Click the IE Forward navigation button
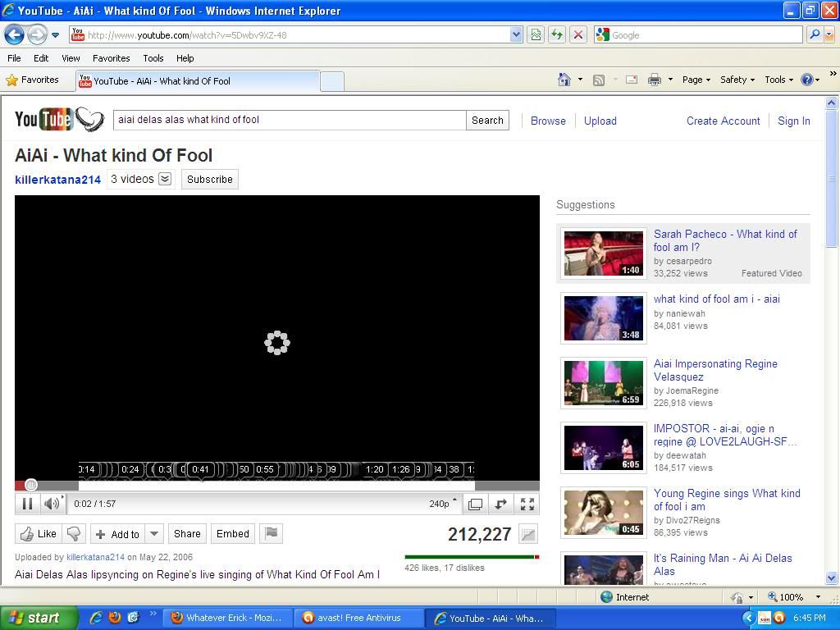This screenshot has height=630, width=840. (x=36, y=35)
